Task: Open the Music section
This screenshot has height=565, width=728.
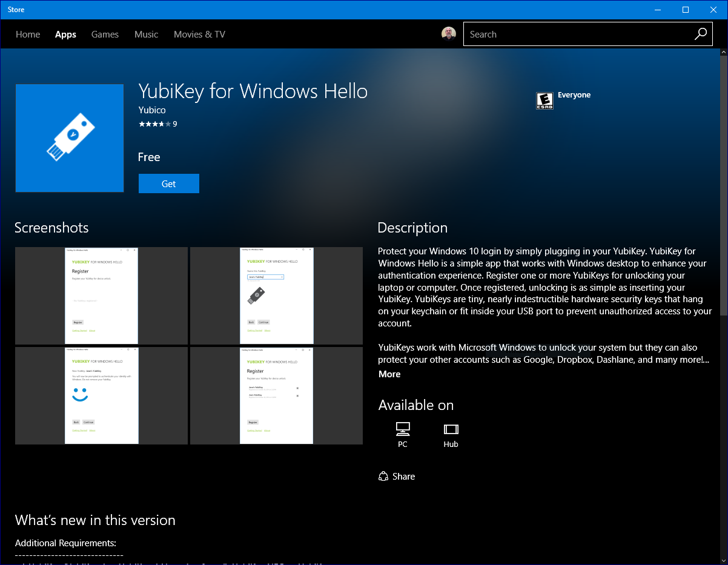Action: (146, 35)
